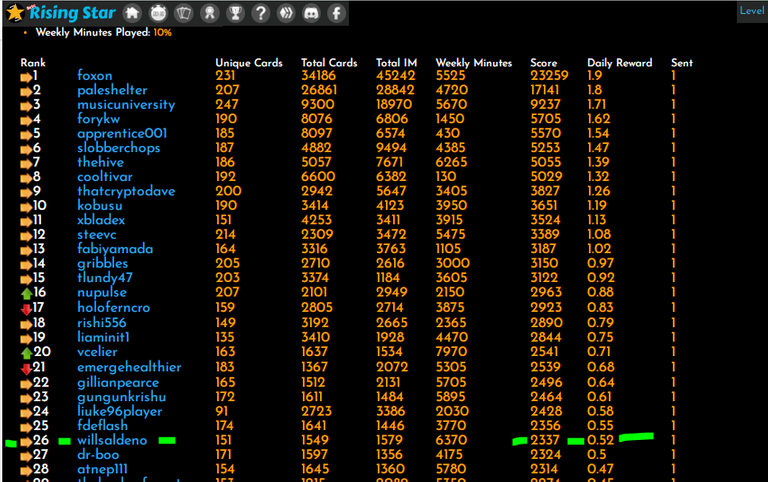Click the orange arrow beside rank 12
Viewport: 768px width, 482px height.
pyautogui.click(x=26, y=236)
